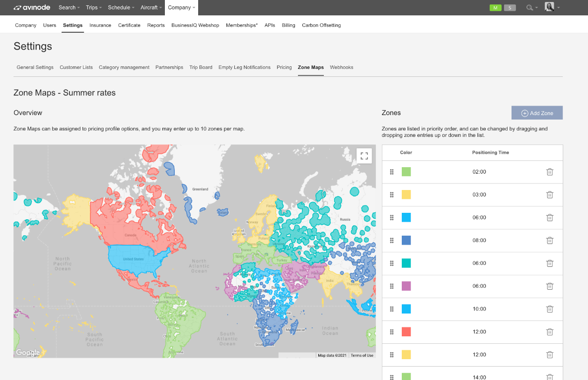
Task: Click the Greenland label on the map
Action: pos(200,189)
